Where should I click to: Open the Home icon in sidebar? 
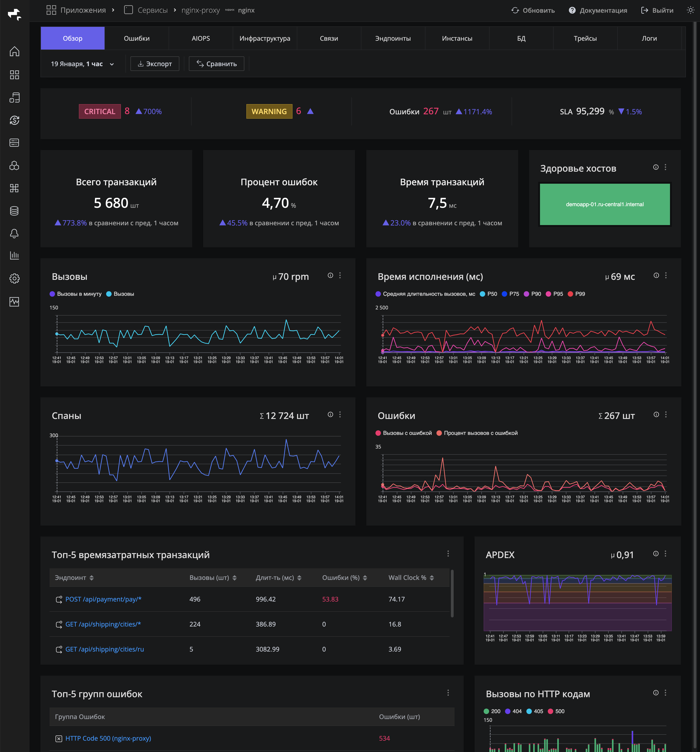(x=14, y=51)
